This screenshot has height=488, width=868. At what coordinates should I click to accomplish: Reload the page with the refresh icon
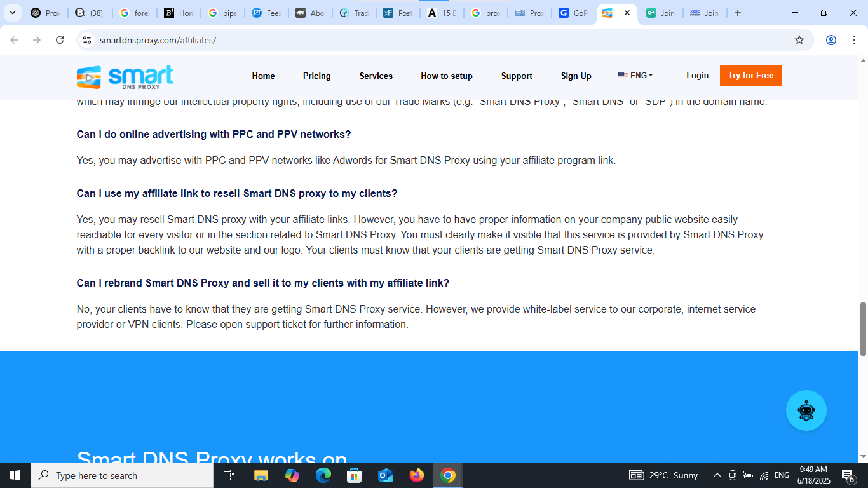click(60, 40)
